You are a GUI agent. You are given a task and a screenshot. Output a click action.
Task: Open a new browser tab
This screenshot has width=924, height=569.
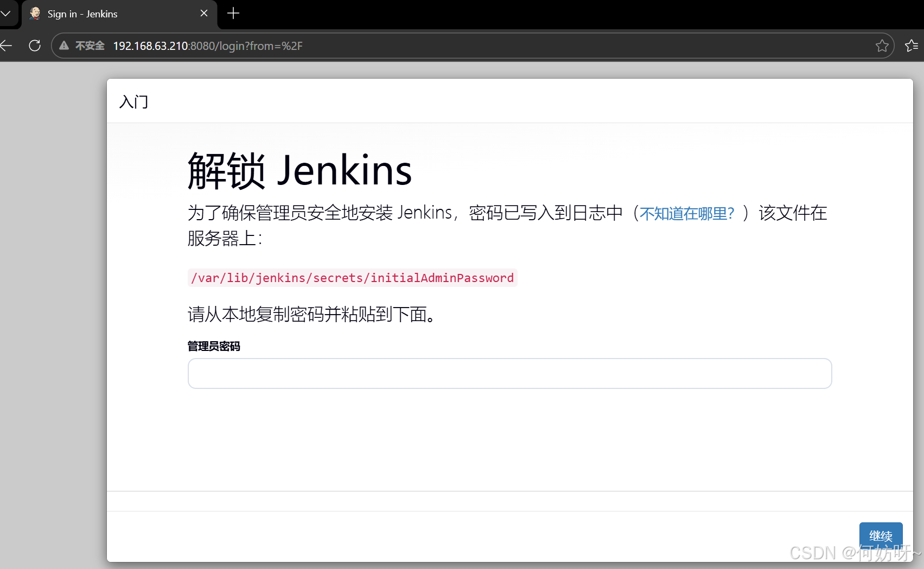click(233, 13)
